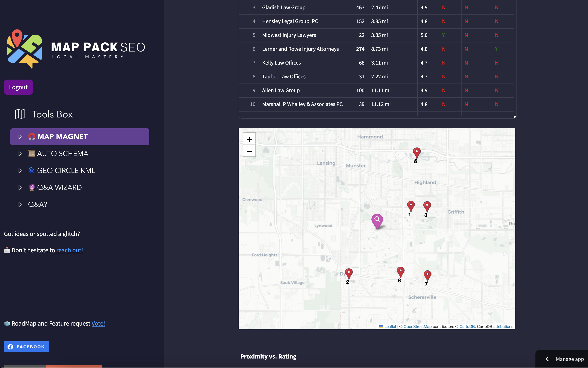This screenshot has height=368, width=588.
Task: Click the 11.12 mi distance cell
Action: 393,104
